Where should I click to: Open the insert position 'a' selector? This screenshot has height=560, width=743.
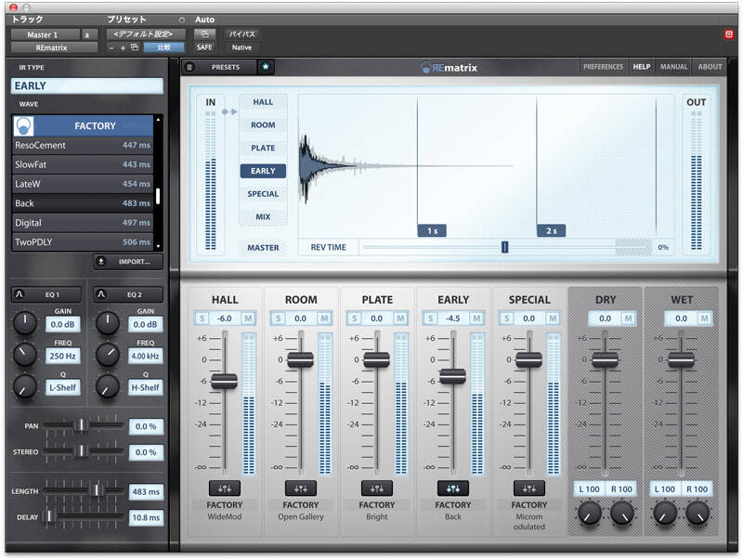point(88,34)
